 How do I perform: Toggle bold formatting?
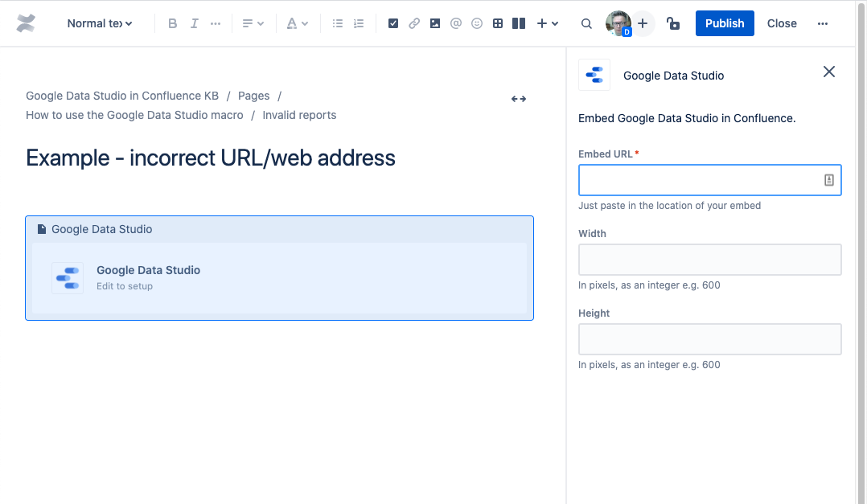pos(172,23)
